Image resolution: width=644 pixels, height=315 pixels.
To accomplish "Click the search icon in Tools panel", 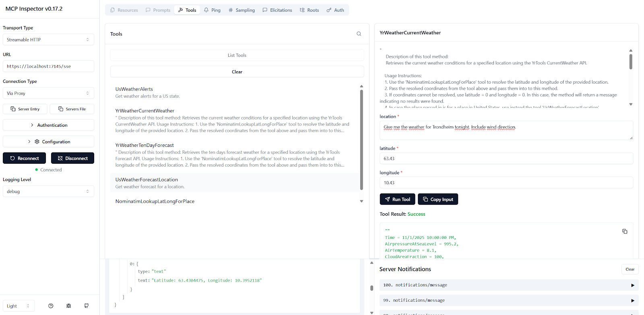I will (359, 34).
